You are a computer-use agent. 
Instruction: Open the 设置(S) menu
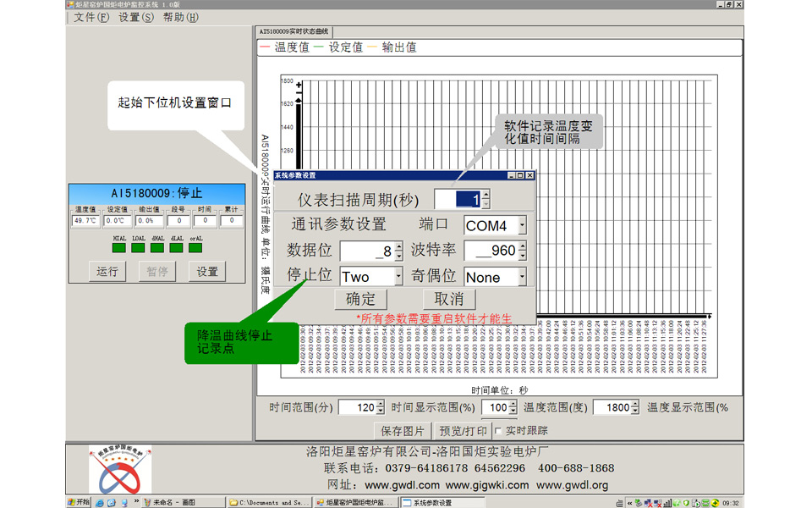[135, 17]
